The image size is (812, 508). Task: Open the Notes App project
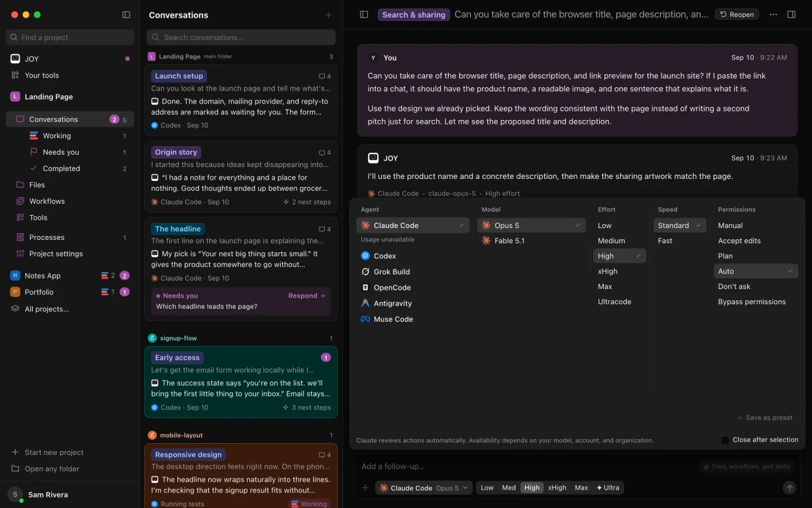tap(69, 276)
